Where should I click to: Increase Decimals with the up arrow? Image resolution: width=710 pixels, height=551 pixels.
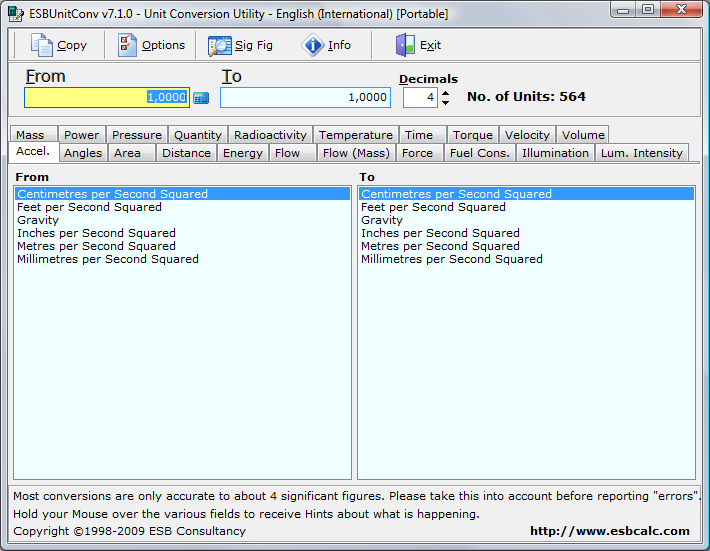click(x=446, y=93)
